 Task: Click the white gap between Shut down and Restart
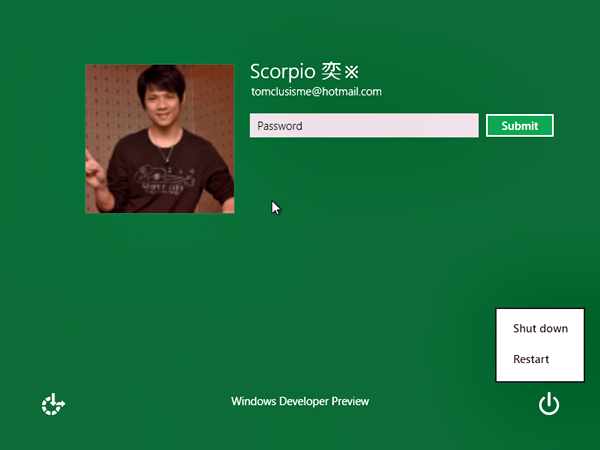(540, 344)
